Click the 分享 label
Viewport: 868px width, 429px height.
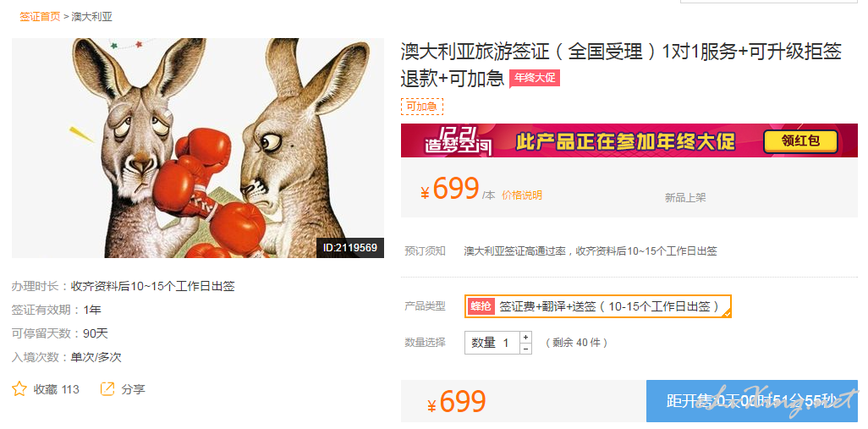pyautogui.click(x=133, y=389)
